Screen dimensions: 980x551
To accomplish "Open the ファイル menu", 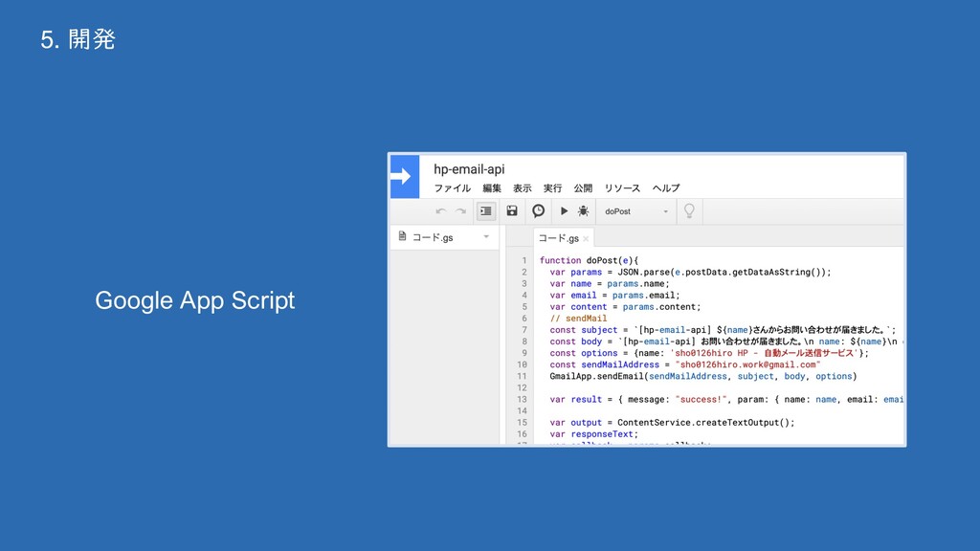I will pos(453,188).
